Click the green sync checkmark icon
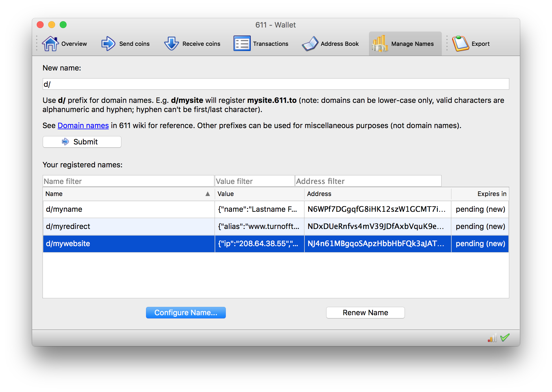 [505, 338]
